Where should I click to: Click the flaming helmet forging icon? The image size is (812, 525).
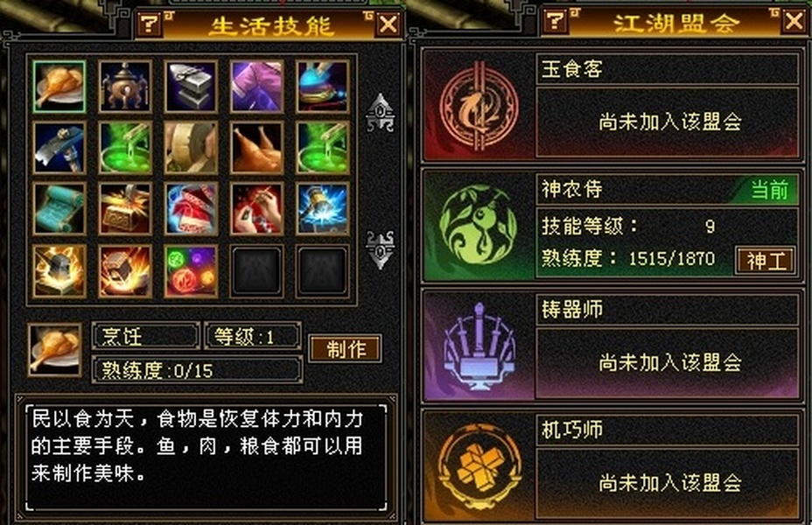point(59,271)
